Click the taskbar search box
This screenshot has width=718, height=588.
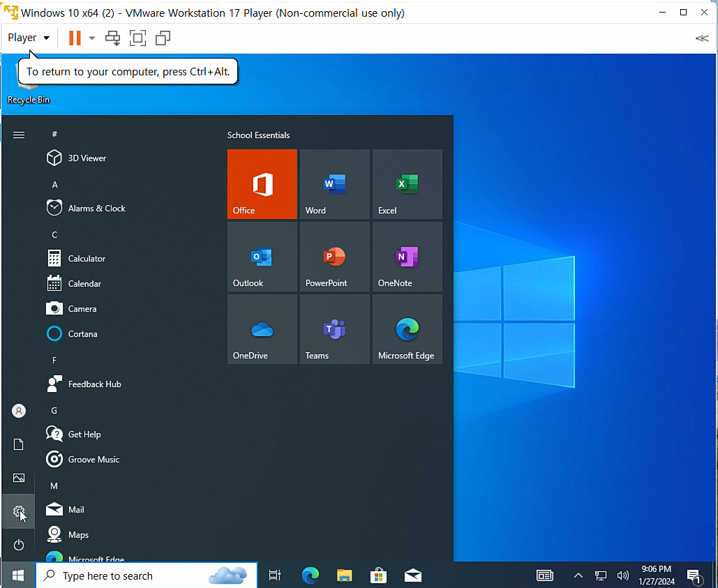147,575
